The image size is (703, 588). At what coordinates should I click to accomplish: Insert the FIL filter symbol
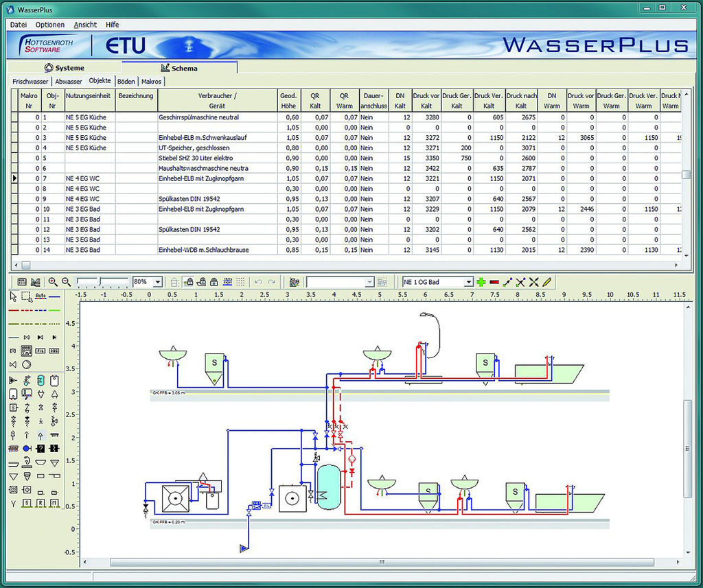[x=41, y=351]
